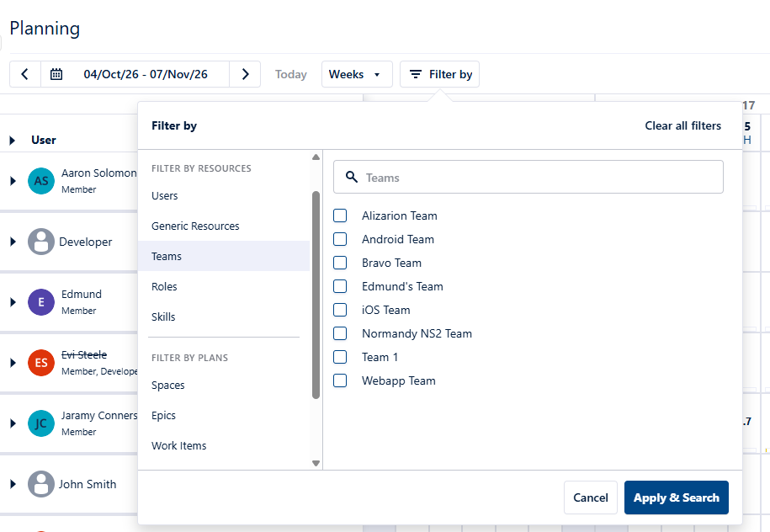Image resolution: width=770 pixels, height=532 pixels.
Task: Click the Alizarion Team label
Action: point(399,215)
